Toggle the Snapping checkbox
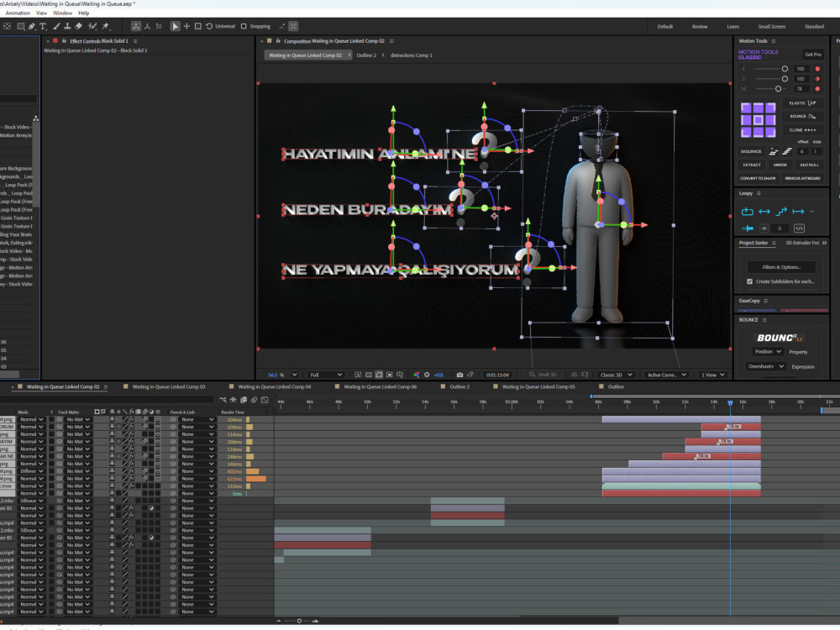840x630 pixels. pyautogui.click(x=244, y=26)
